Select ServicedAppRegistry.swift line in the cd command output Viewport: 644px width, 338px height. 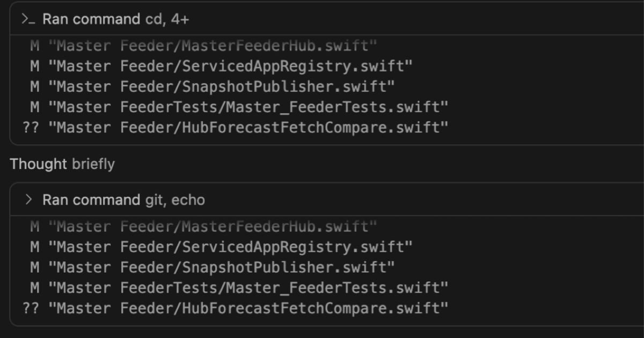tap(221, 67)
